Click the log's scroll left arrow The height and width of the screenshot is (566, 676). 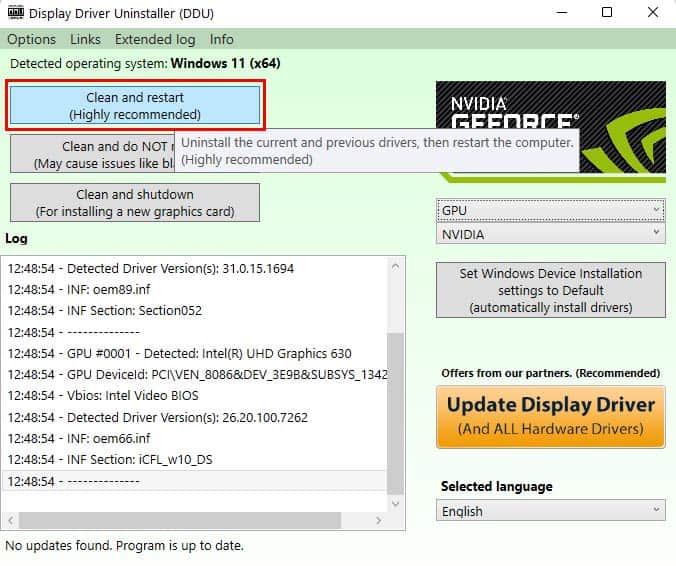pyautogui.click(x=11, y=520)
